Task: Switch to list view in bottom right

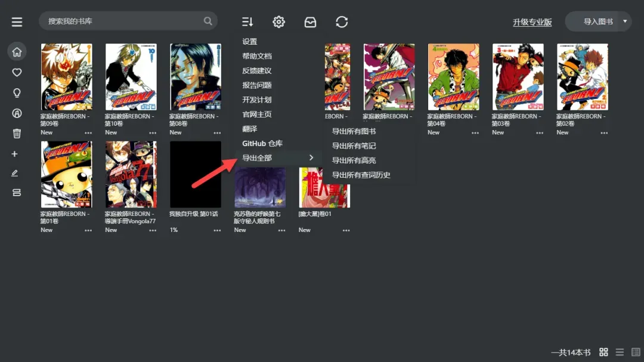Action: pyautogui.click(x=620, y=352)
